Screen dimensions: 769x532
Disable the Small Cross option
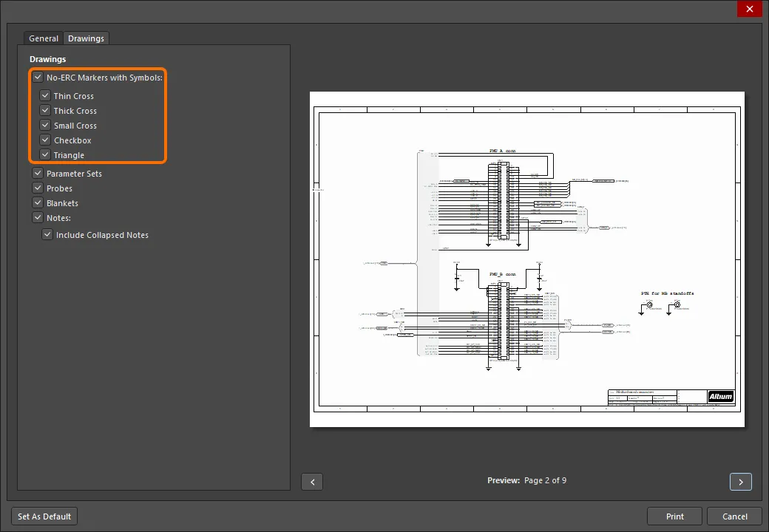pyautogui.click(x=45, y=125)
